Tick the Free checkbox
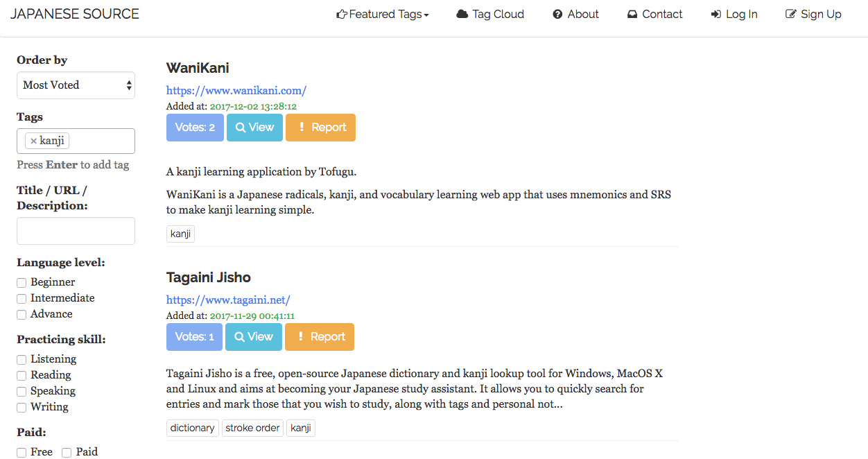Image resolution: width=868 pixels, height=459 pixels. (21, 453)
